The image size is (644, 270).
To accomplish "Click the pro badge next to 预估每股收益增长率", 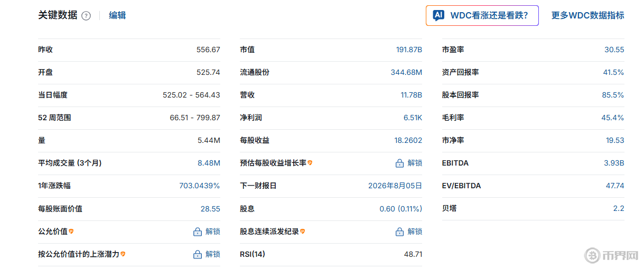I will point(310,163).
